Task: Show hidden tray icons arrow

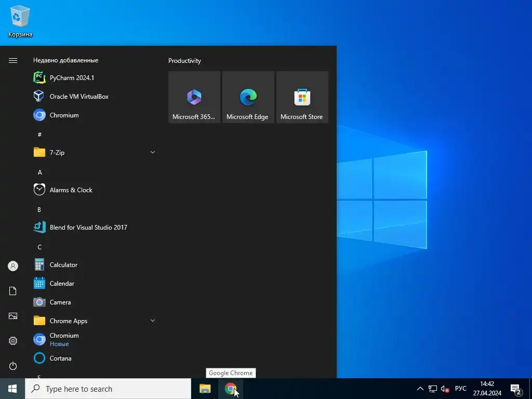Action: 420,389
